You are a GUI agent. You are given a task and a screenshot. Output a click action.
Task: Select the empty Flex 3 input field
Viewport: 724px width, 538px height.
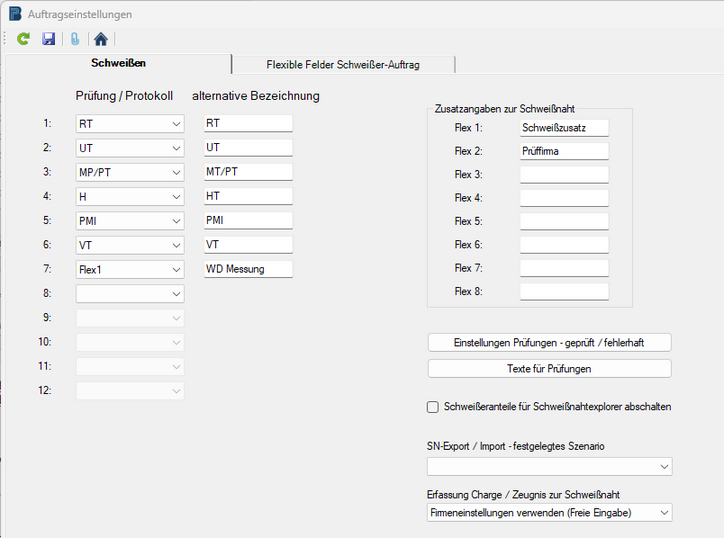(x=564, y=175)
